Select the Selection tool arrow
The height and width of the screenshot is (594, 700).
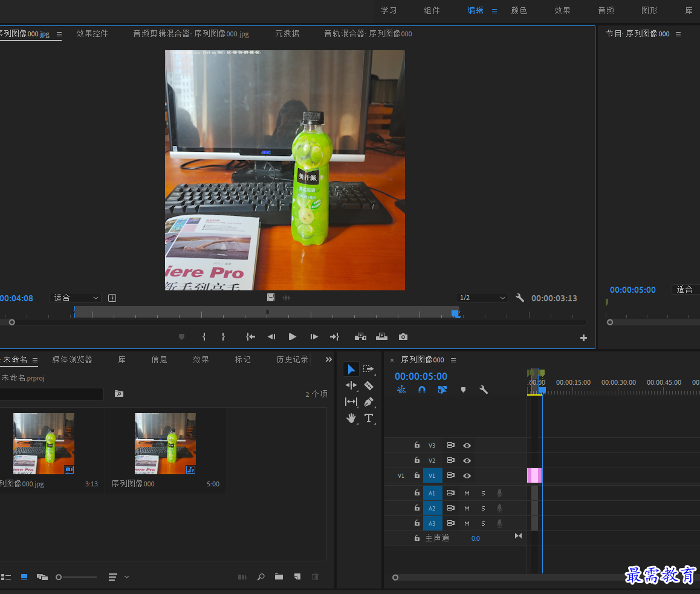(351, 370)
